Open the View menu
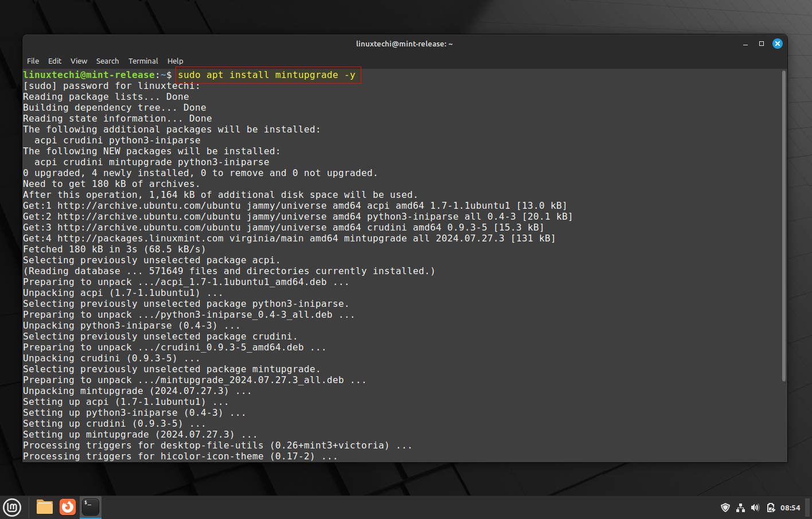This screenshot has height=519, width=812. 79,61
